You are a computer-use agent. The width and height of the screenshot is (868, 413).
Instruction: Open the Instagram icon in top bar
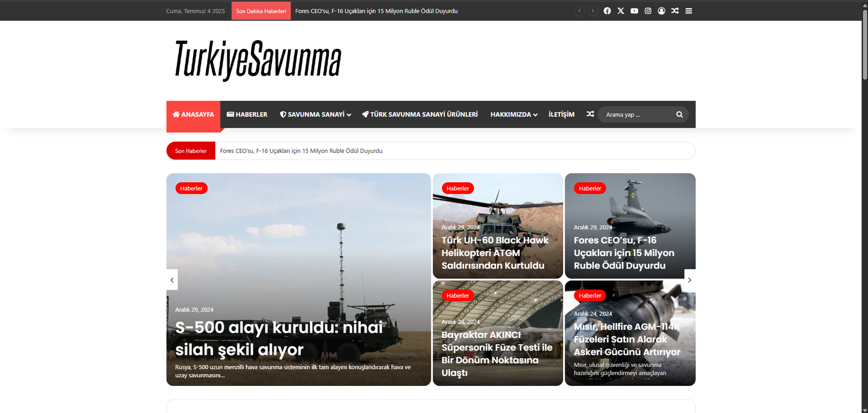point(648,11)
